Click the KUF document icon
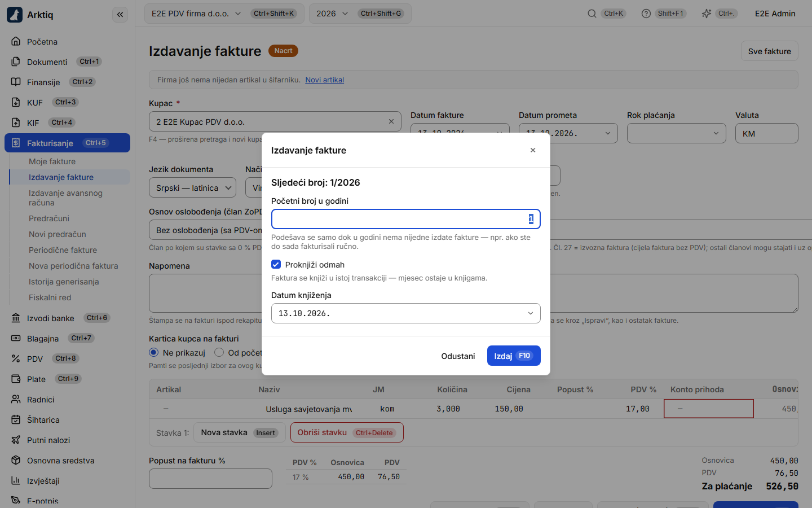This screenshot has height=508, width=812. (16, 102)
